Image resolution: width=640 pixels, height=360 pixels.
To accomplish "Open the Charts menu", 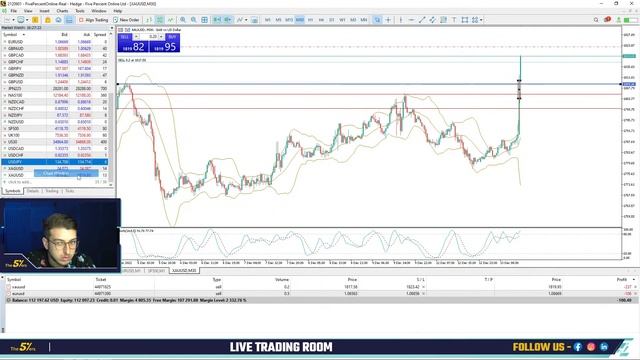I will pos(62,11).
